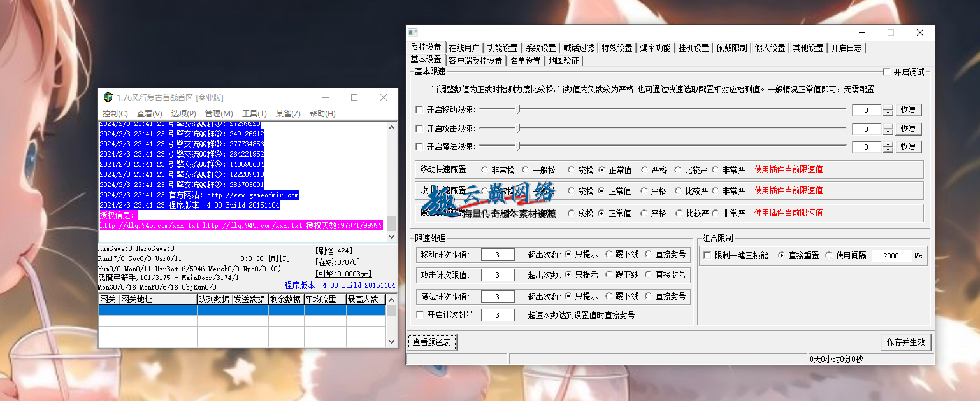The height and width of the screenshot is (401, 980).
Task: Open the 客户端反挂设置 sub-tab
Action: click(475, 60)
